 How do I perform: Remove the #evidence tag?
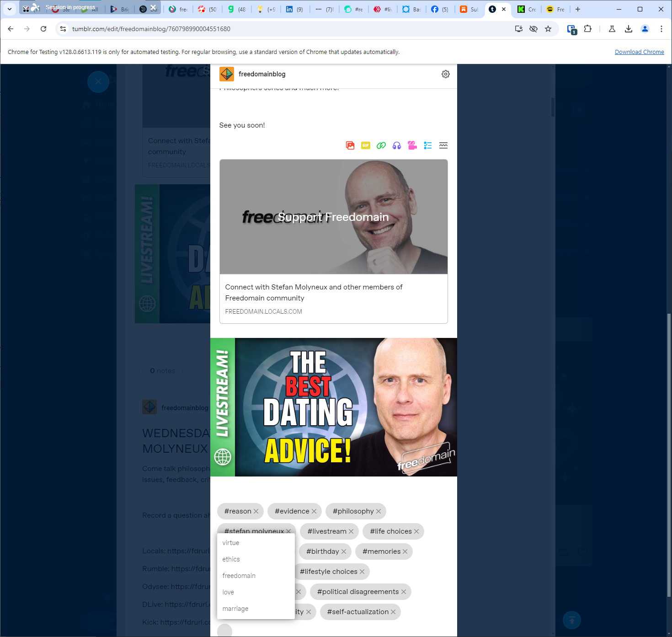314,511
